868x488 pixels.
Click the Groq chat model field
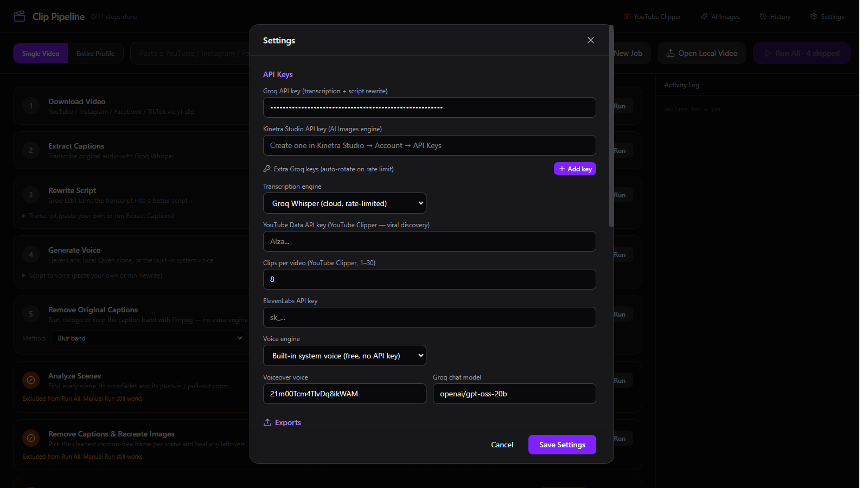[x=514, y=394]
